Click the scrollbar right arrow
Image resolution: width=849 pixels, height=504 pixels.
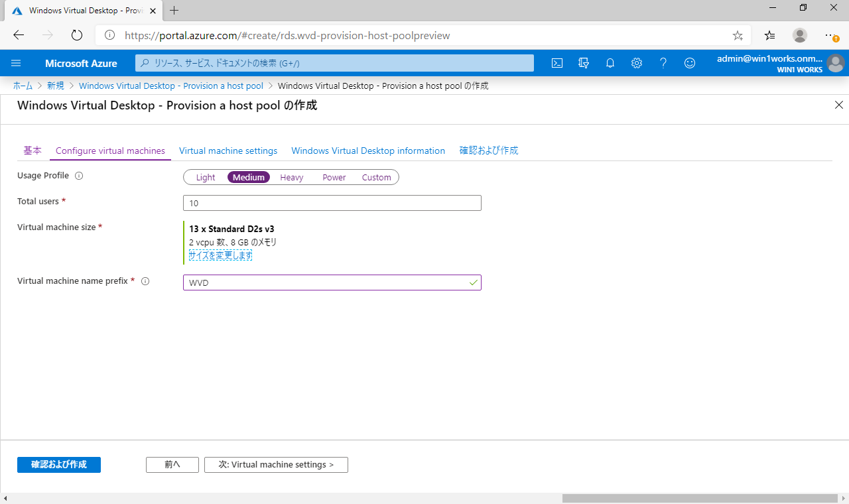[x=843, y=498]
